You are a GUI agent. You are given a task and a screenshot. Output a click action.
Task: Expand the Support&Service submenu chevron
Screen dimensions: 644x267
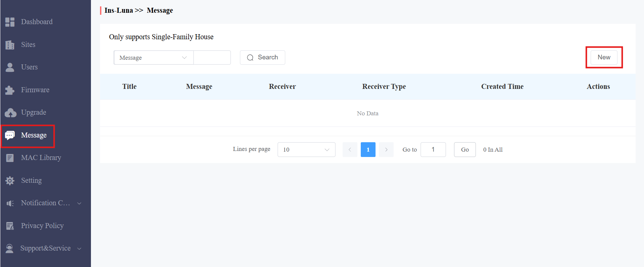coord(79,249)
